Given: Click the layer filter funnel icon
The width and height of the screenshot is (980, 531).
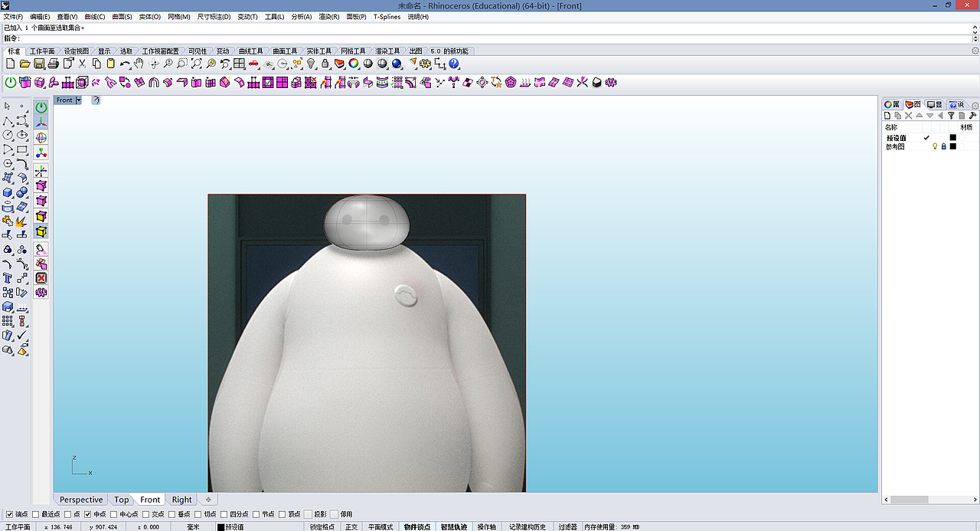Looking at the screenshot, I should pyautogui.click(x=951, y=115).
